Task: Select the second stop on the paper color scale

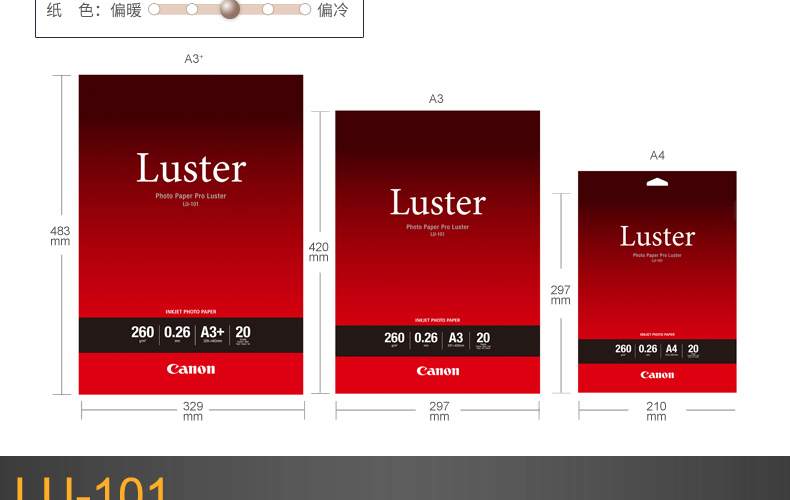Action: pos(192,9)
